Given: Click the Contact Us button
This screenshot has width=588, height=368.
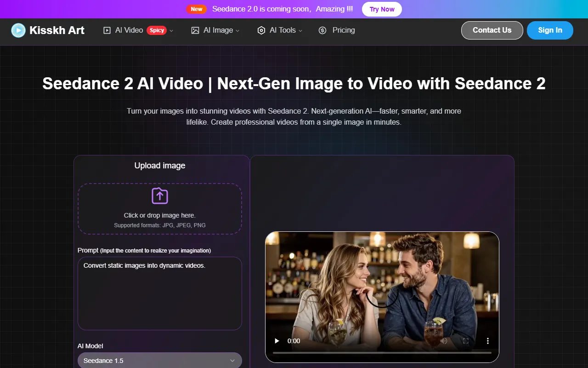Looking at the screenshot, I should click(492, 30).
